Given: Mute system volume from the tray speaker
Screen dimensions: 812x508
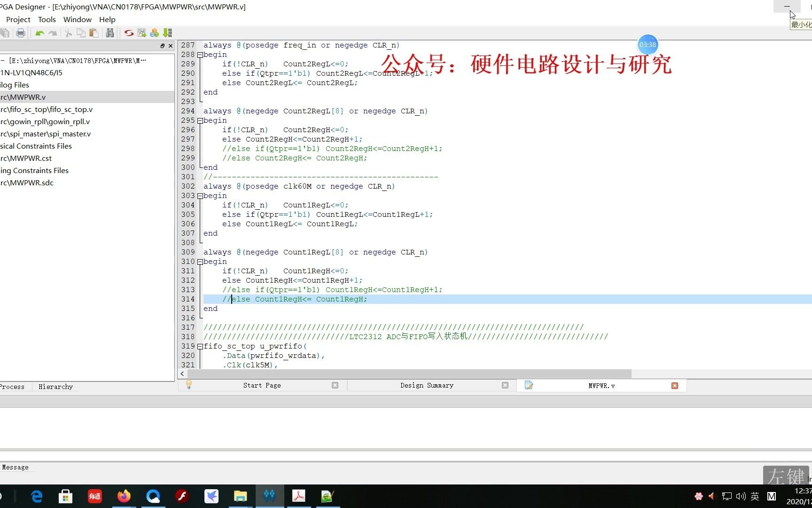Looking at the screenshot, I should pos(741,496).
